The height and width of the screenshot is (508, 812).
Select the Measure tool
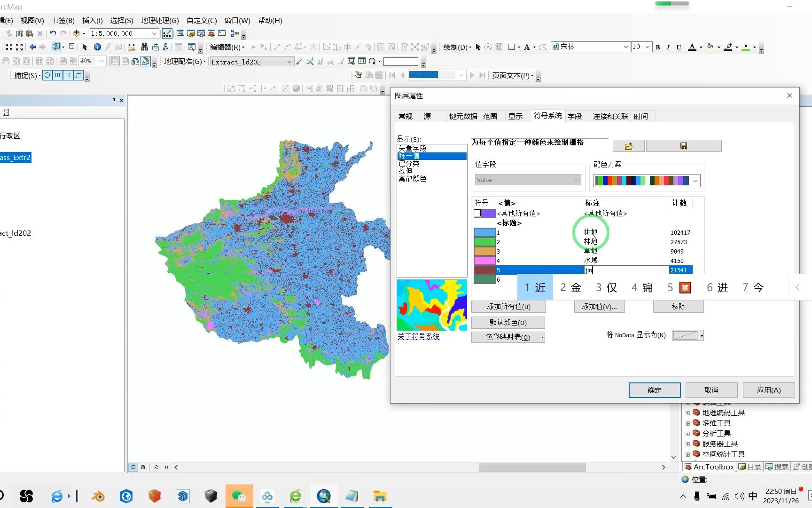pyautogui.click(x=132, y=47)
